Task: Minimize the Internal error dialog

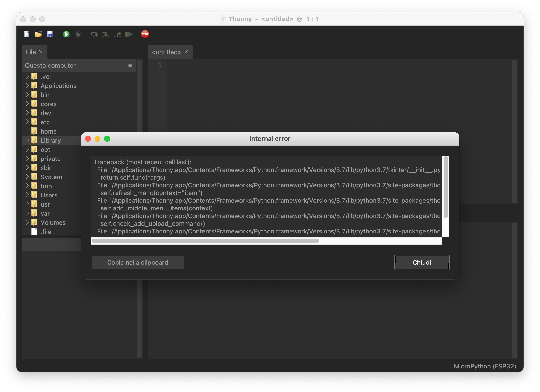Action: pyautogui.click(x=98, y=139)
